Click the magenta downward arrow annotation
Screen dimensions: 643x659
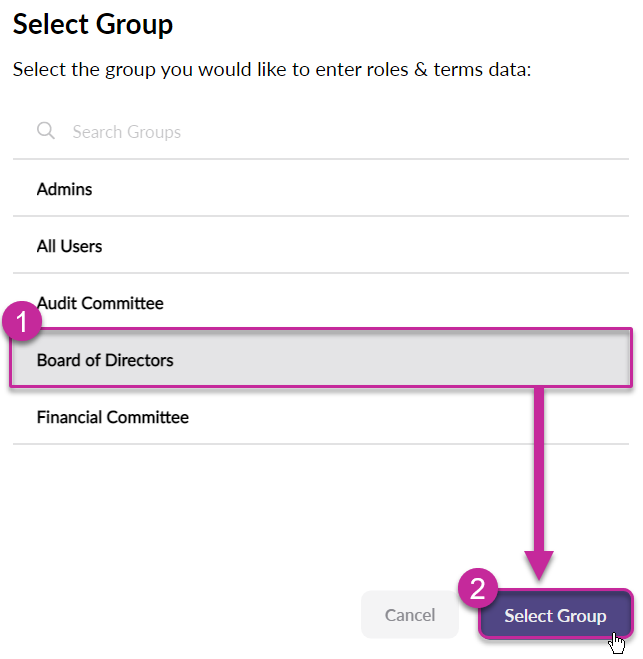pos(541,480)
